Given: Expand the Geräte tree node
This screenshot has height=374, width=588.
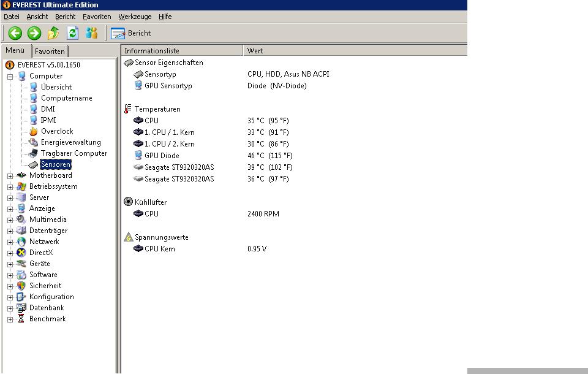Looking at the screenshot, I should click(x=10, y=264).
